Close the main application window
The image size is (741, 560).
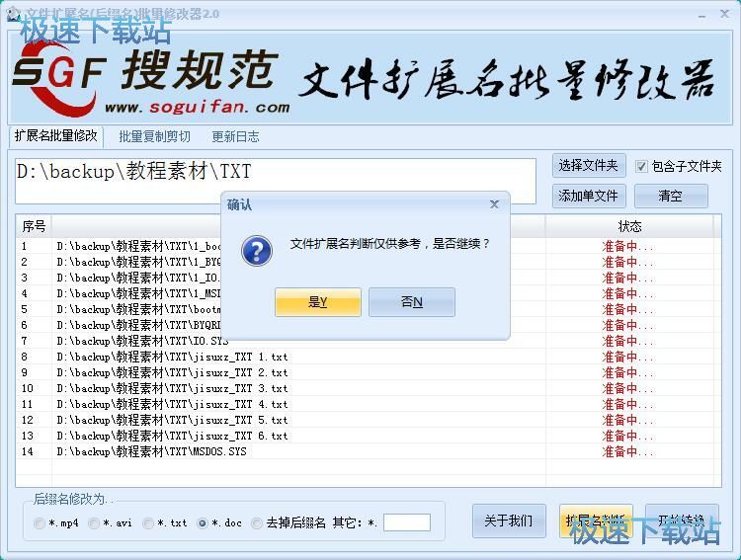[x=724, y=14]
